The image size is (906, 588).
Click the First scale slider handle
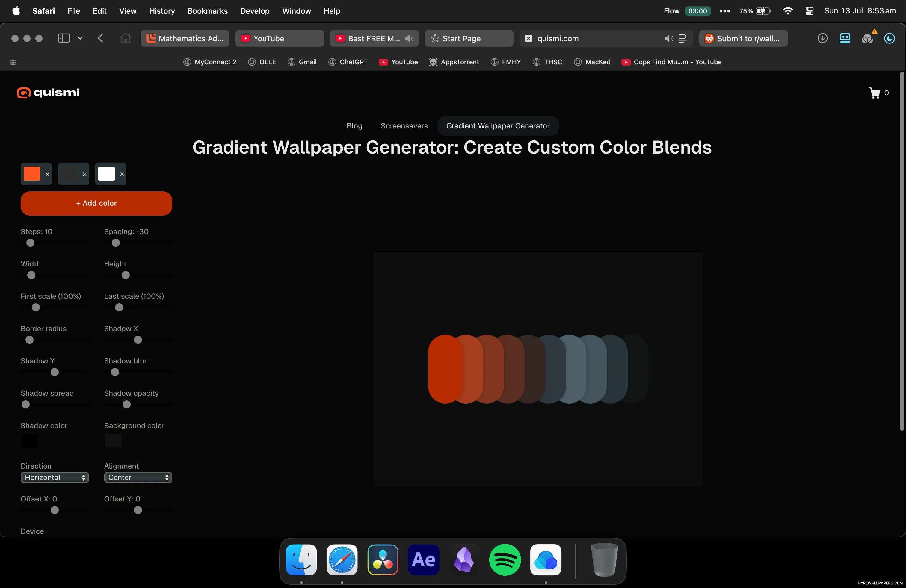36,307
